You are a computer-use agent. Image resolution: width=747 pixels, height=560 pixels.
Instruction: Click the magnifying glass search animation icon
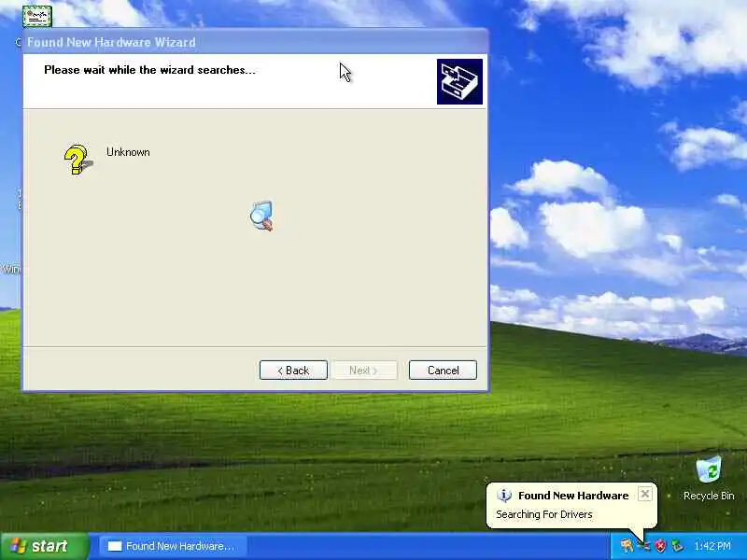click(261, 217)
